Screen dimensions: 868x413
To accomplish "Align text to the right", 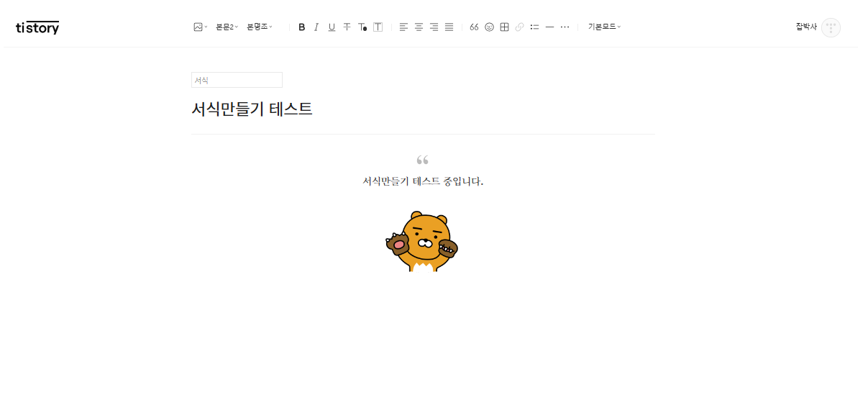I will (434, 27).
